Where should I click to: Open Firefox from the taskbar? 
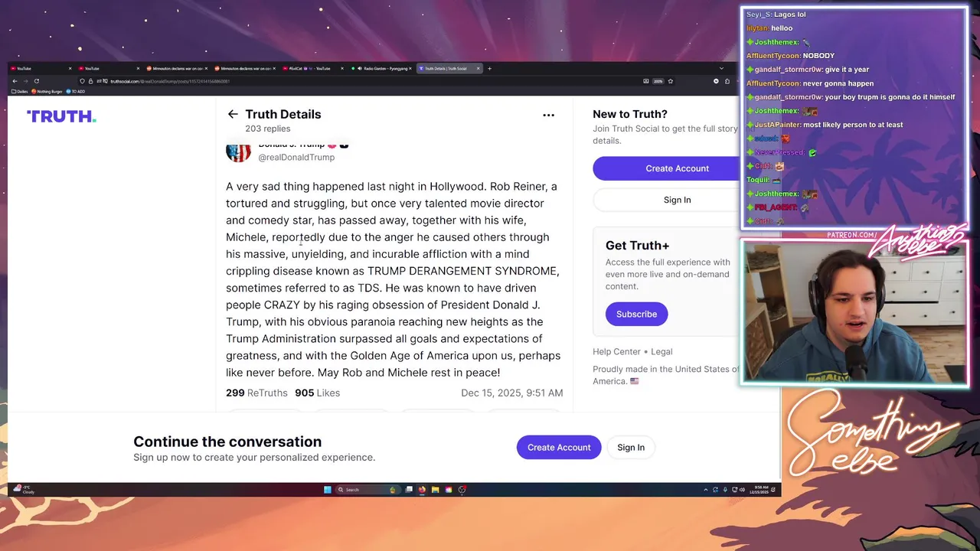422,490
